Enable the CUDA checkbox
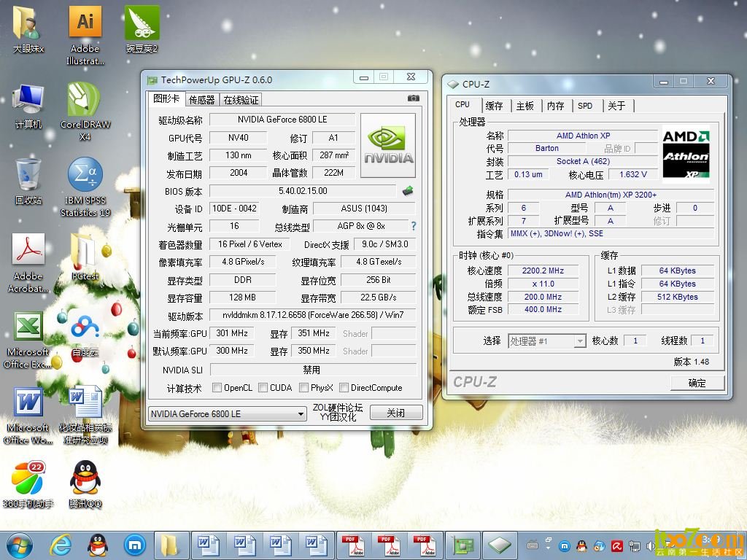Image resolution: width=747 pixels, height=560 pixels. [263, 388]
